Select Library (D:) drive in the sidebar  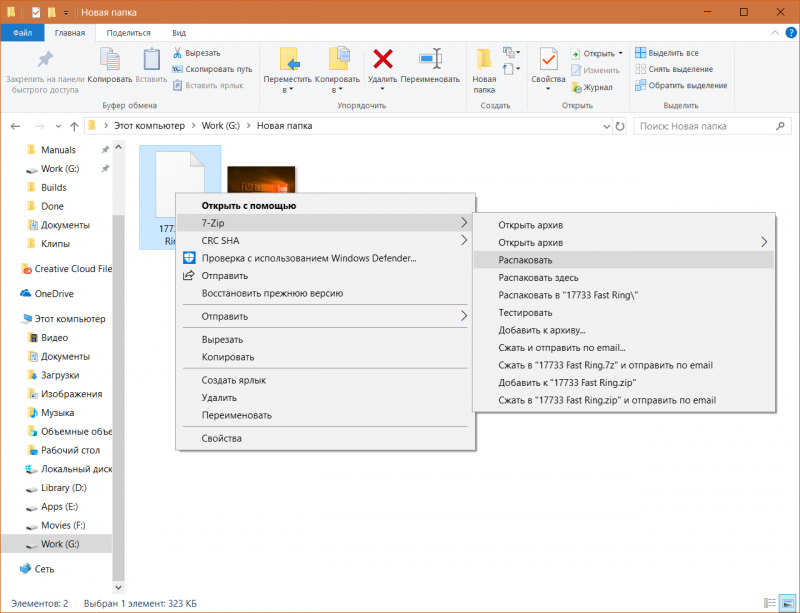coord(64,487)
